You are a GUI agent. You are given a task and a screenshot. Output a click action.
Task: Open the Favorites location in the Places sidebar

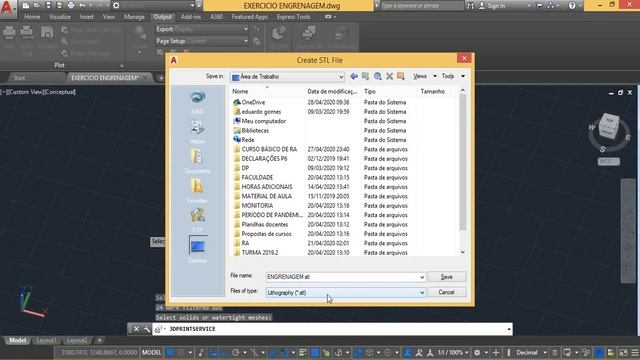(x=198, y=191)
